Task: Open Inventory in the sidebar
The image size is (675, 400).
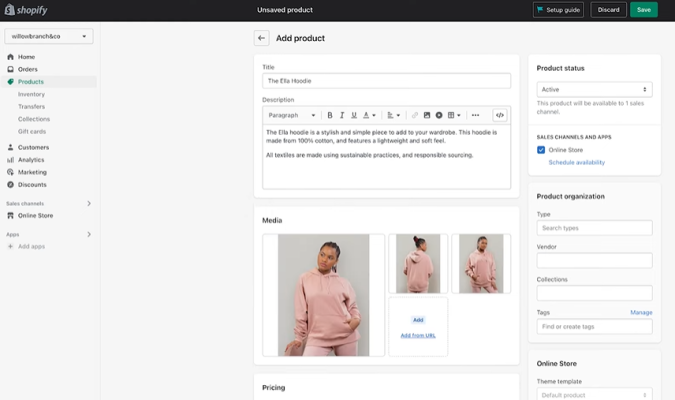Action: (31, 94)
